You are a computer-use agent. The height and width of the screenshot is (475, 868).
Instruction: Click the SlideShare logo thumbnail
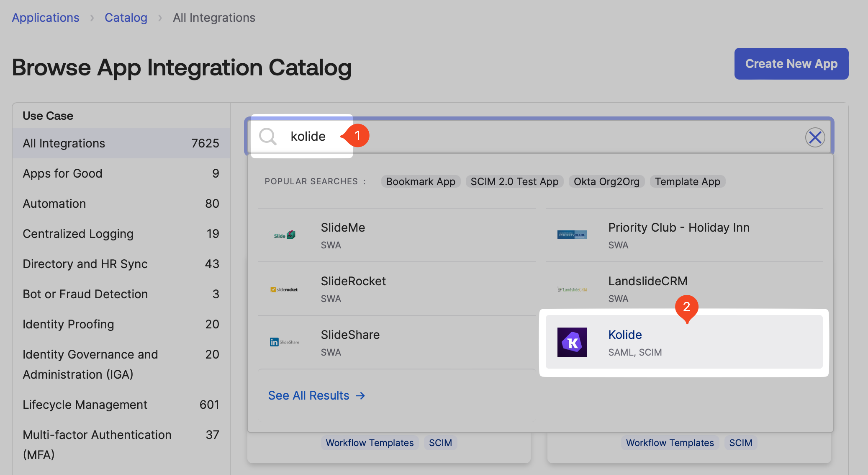(x=285, y=342)
